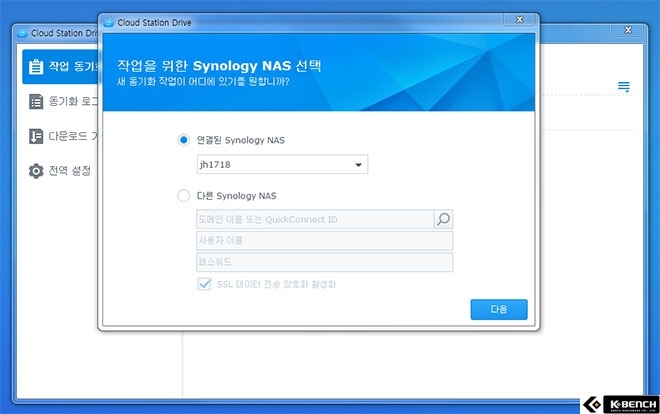Screen dimensions: 660x414
Task: Click the background window's Cloud Station title icon
Action: 22,33
